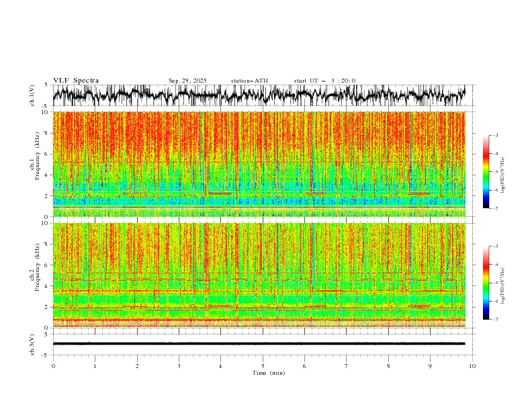Click the ch.1 voltage waveform trace

tap(259, 95)
